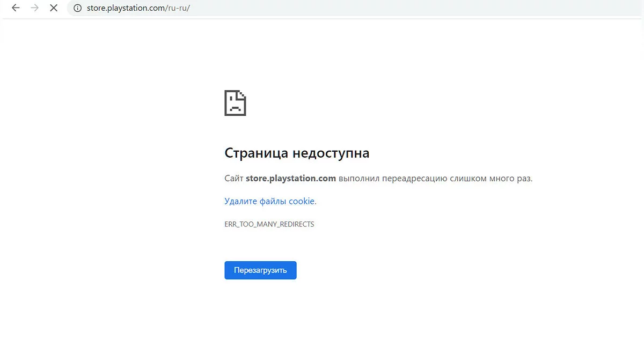Click the "Страница недоступна" heading
The image size is (644, 362).
[x=297, y=153]
